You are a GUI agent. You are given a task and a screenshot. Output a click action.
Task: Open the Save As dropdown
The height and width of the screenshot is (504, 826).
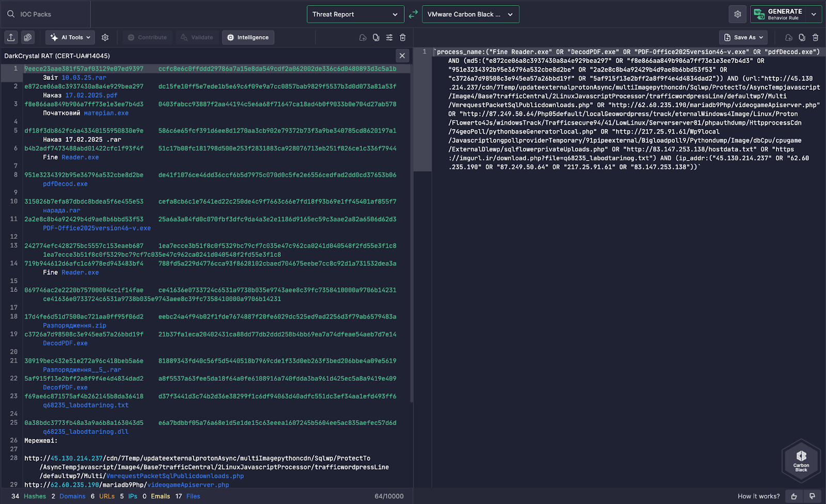click(x=743, y=37)
